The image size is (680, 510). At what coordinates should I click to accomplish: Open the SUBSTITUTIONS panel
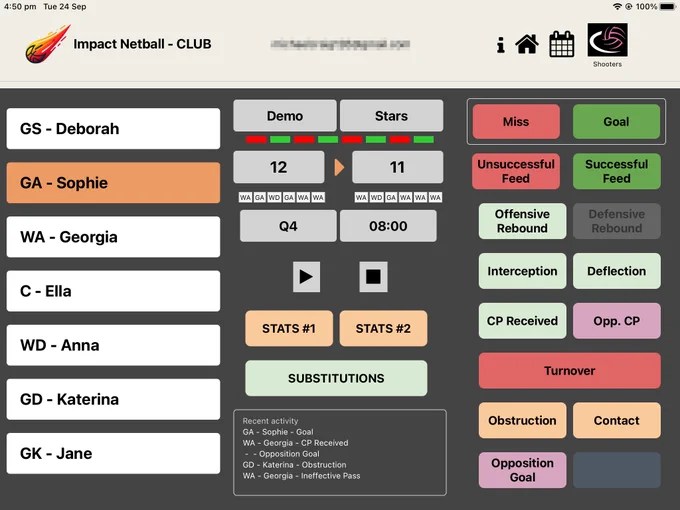pos(336,378)
